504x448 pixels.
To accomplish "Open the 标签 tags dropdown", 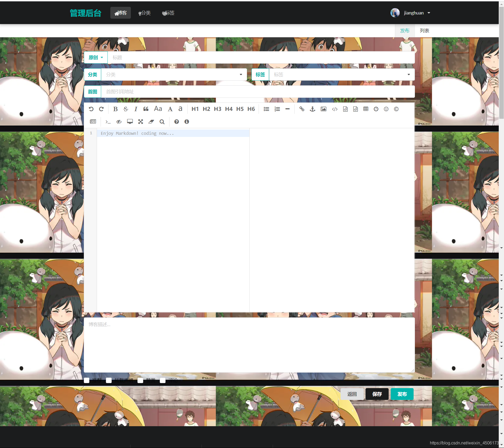I will [342, 75].
